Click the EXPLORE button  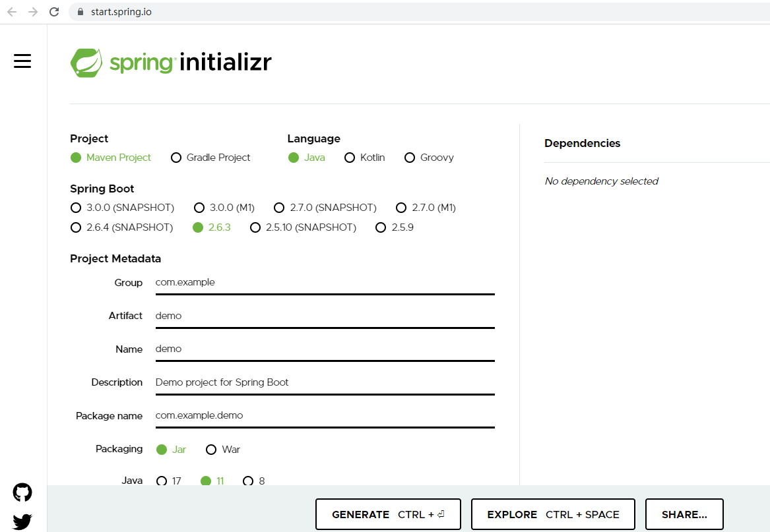(x=553, y=514)
